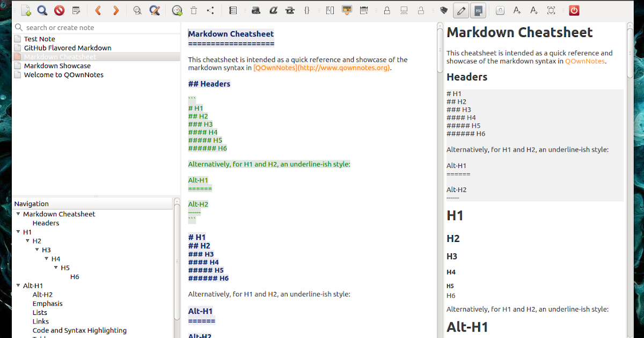The width and height of the screenshot is (644, 338).
Task: Click the red remove-note icon
Action: [x=59, y=10]
